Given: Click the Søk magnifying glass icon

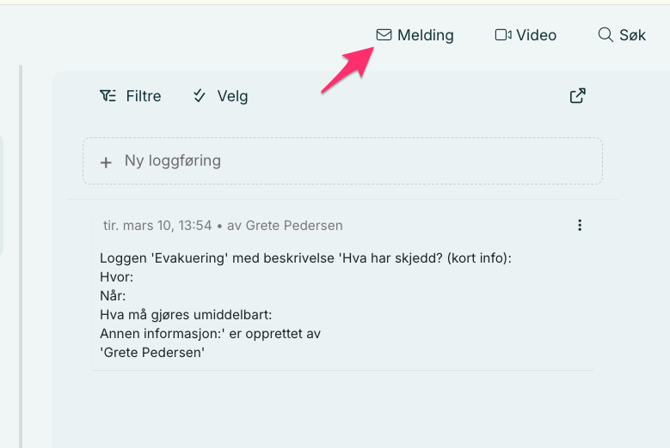Looking at the screenshot, I should [605, 35].
